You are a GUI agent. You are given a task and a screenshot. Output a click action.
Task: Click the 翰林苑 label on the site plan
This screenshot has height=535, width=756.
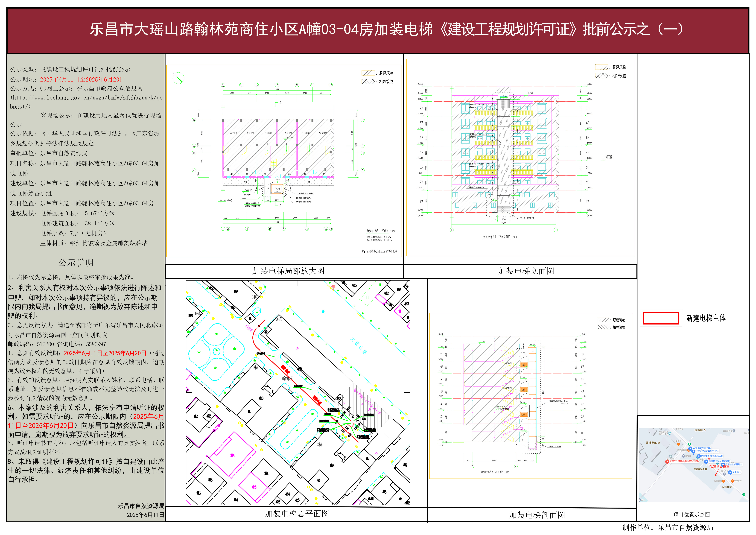(x=288, y=379)
